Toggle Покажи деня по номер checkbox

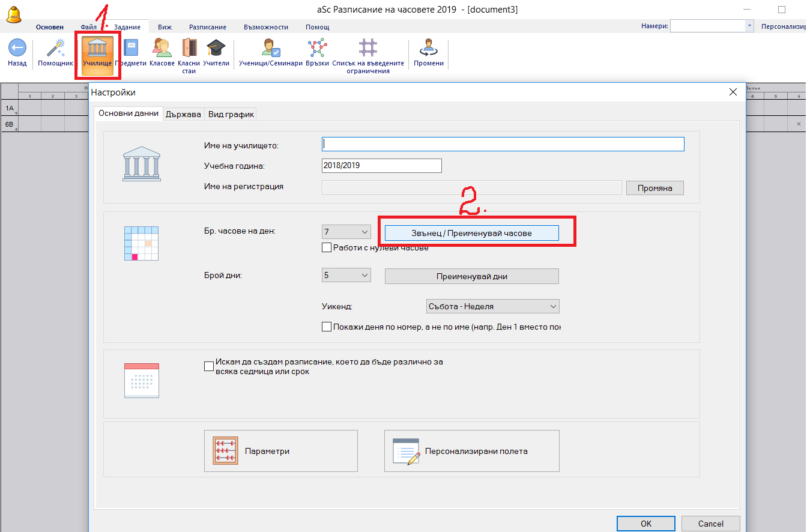pos(327,327)
